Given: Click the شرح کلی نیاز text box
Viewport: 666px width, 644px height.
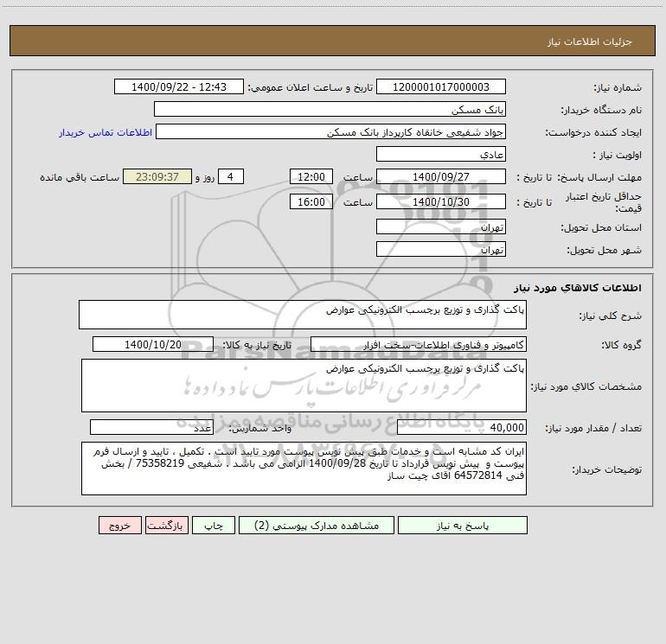Looking at the screenshot, I should tap(303, 315).
